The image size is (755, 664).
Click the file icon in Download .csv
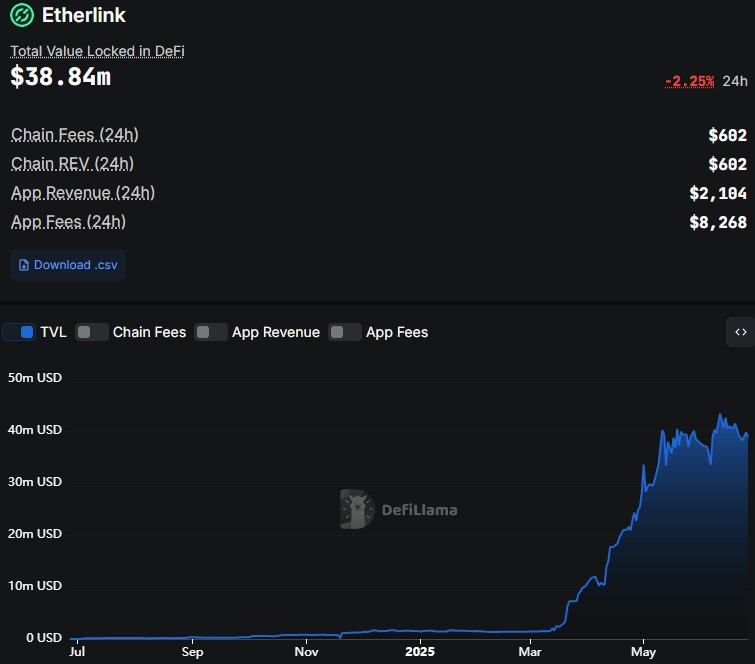click(x=24, y=265)
